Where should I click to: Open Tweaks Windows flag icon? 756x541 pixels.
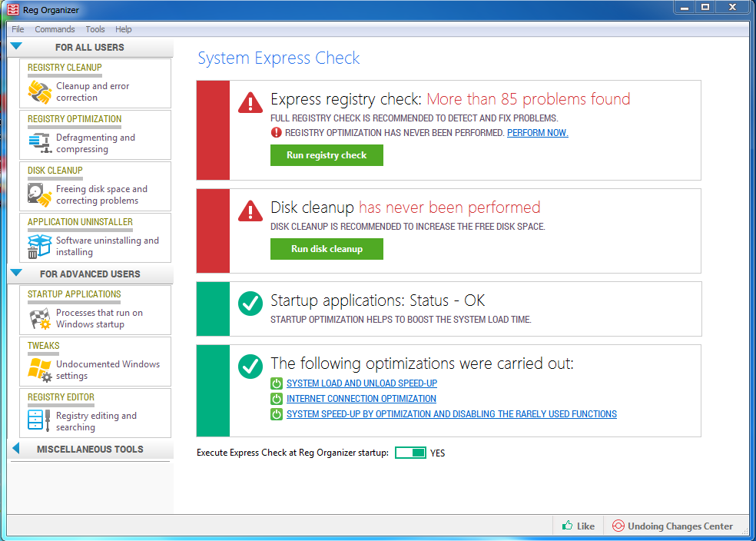coord(39,370)
